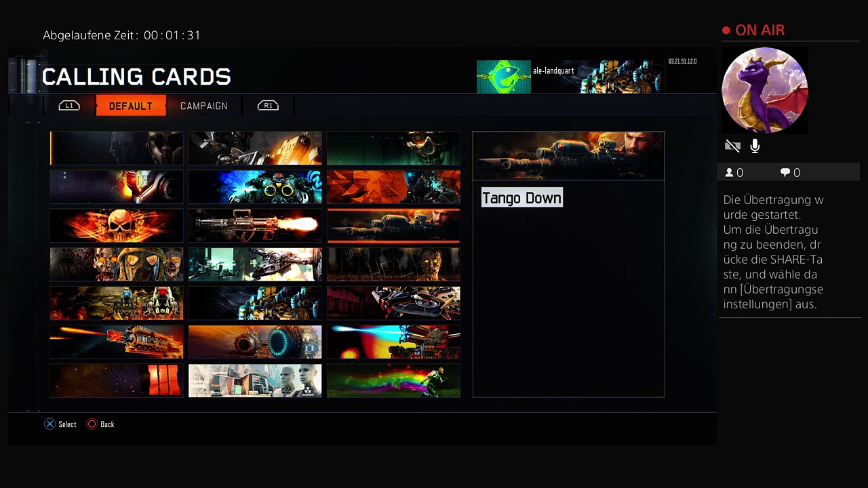
Task: Click the ON AIR broadcast indicator
Action: pyautogui.click(x=753, y=30)
